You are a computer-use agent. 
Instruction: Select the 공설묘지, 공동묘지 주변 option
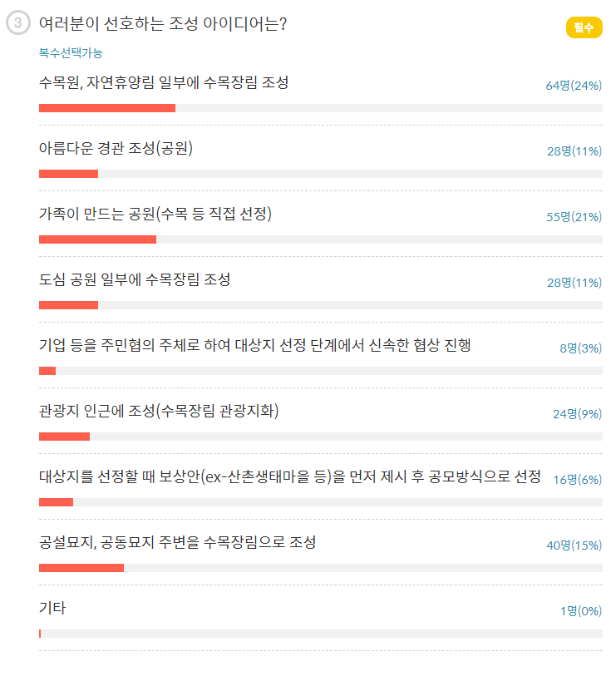tap(177, 542)
